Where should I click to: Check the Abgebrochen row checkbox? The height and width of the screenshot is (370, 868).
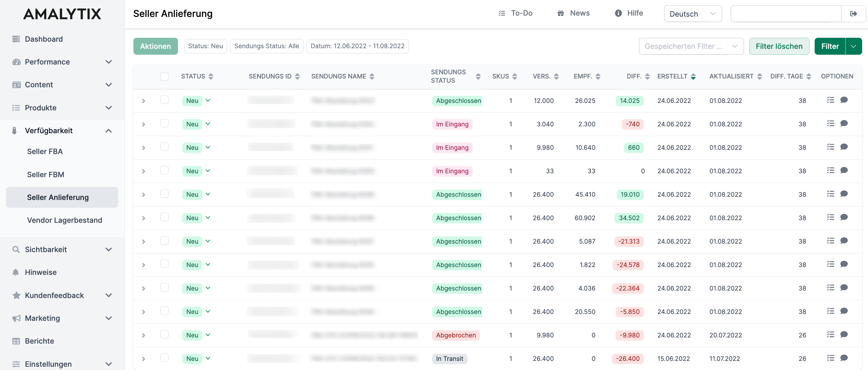tap(164, 334)
